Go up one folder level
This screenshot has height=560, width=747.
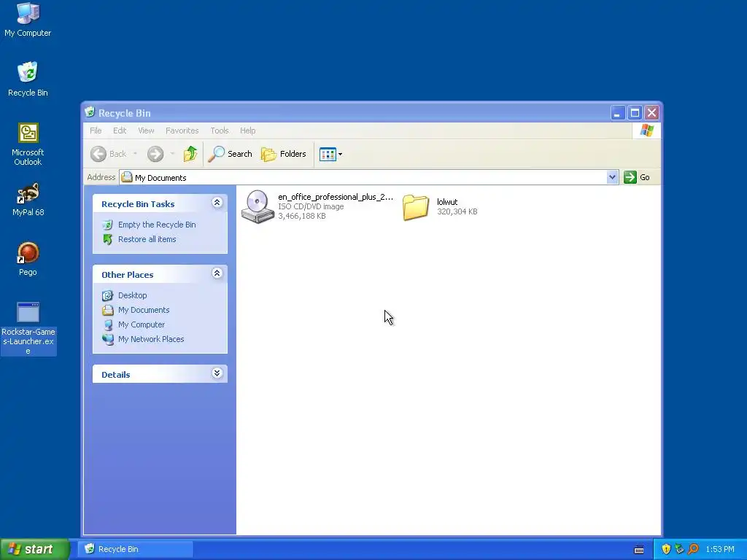(x=190, y=154)
